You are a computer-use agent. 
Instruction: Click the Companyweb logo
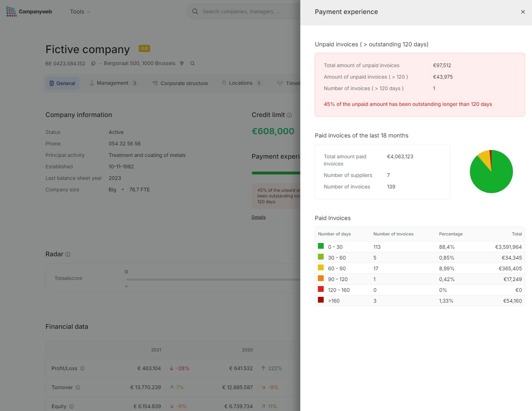click(x=29, y=11)
